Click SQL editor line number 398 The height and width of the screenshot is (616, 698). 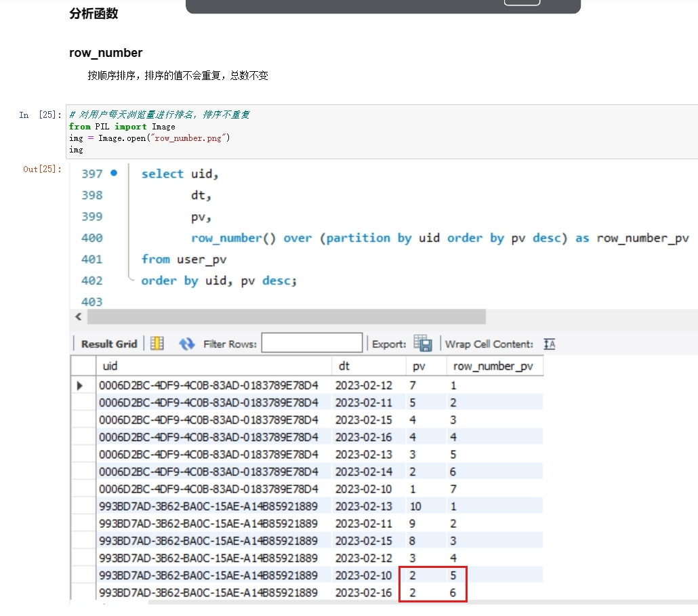point(91,195)
